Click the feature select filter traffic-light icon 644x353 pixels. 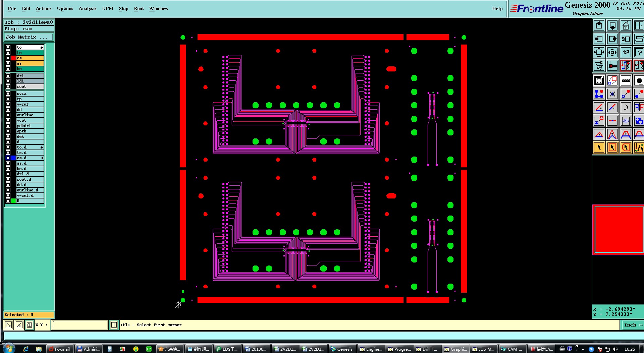point(626,66)
